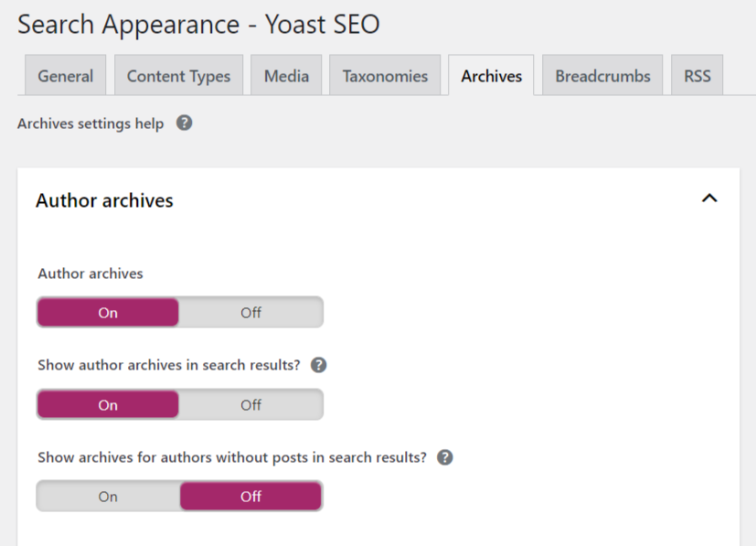Viewport: 756px width, 546px height.
Task: Switch to the General tab
Action: [x=66, y=75]
